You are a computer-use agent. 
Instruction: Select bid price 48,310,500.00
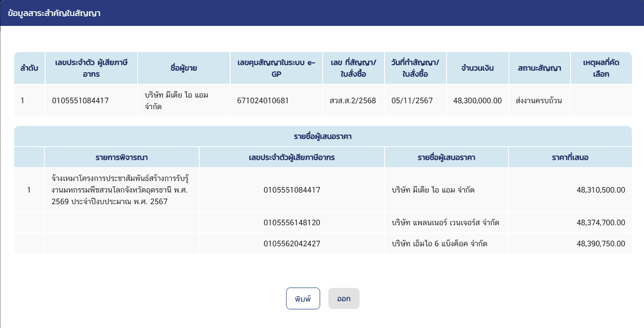pyautogui.click(x=601, y=190)
